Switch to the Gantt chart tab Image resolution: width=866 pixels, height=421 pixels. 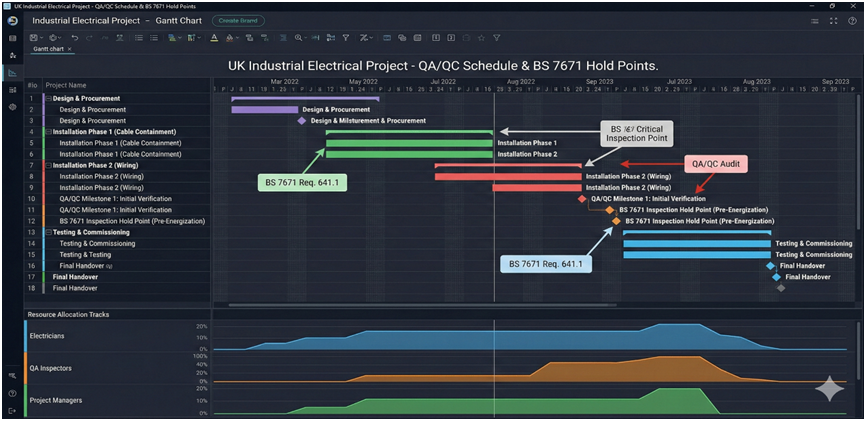[x=48, y=49]
